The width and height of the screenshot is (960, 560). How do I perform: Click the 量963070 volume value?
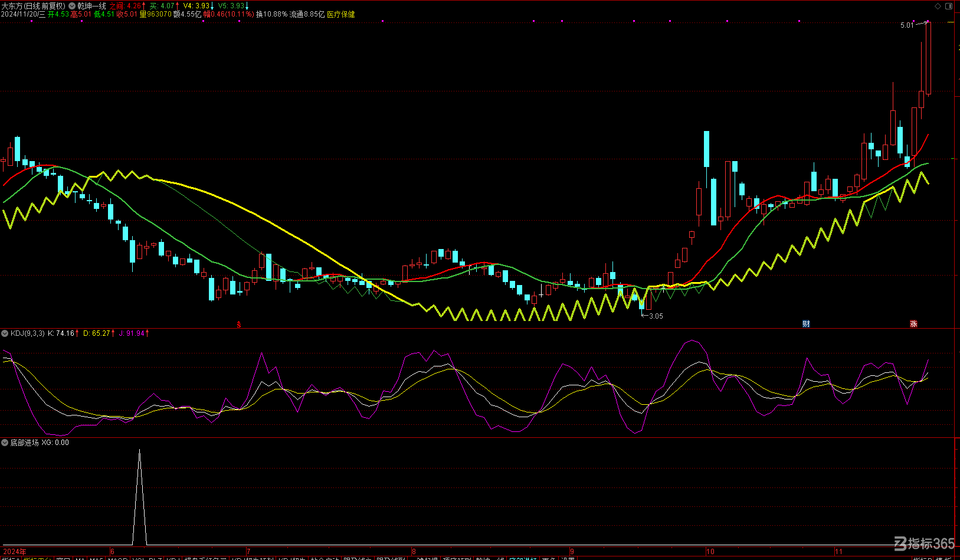click(156, 14)
